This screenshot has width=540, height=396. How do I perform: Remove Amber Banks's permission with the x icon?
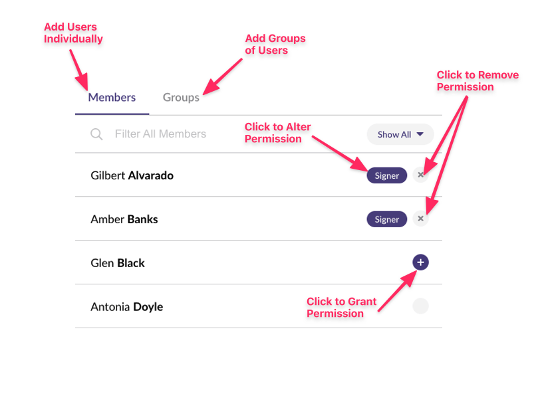(420, 219)
